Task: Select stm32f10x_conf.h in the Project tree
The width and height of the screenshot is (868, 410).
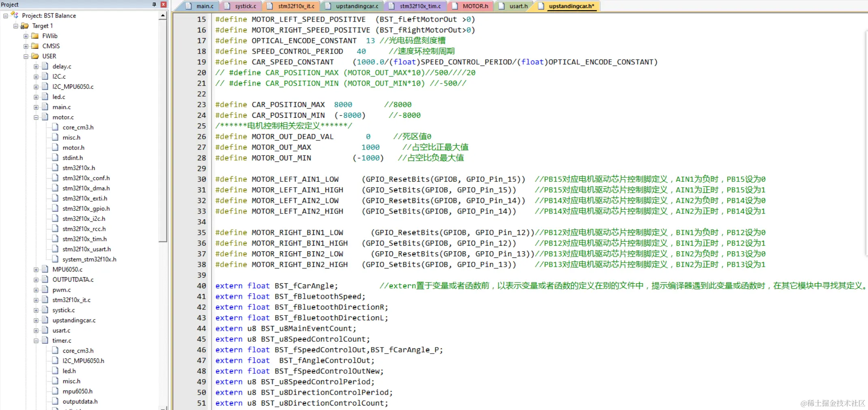Action: [86, 178]
